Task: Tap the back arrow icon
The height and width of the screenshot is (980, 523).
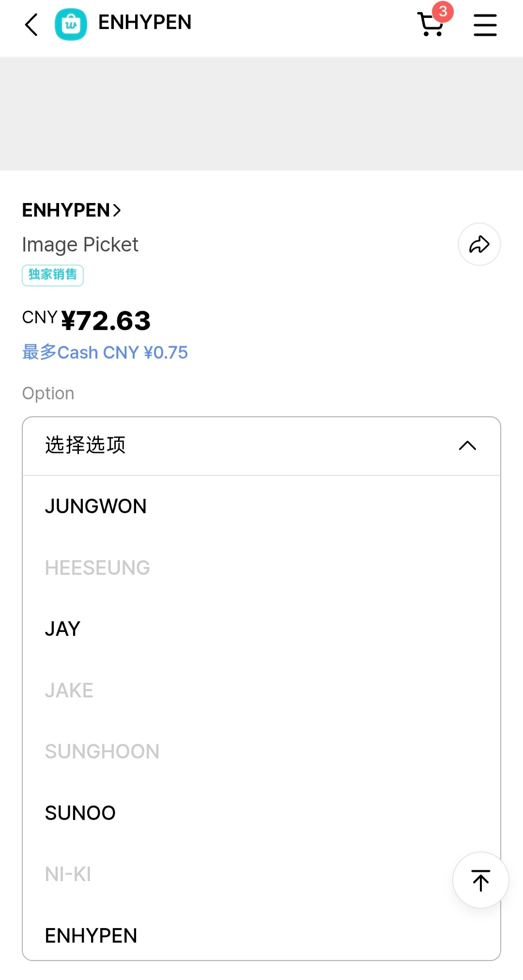Action: pyautogui.click(x=31, y=25)
